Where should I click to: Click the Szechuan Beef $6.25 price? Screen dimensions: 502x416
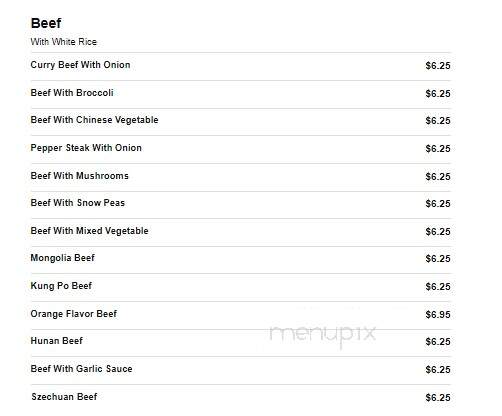(x=438, y=398)
